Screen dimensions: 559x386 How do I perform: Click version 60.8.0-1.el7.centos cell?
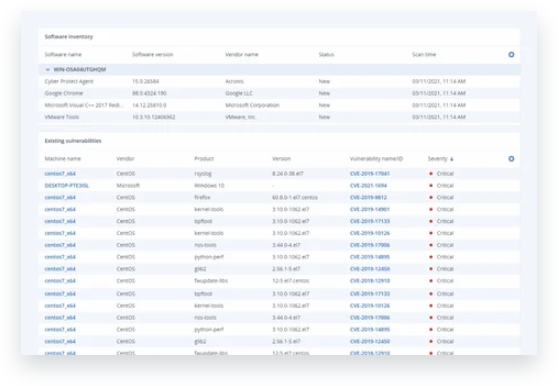pyautogui.click(x=295, y=197)
